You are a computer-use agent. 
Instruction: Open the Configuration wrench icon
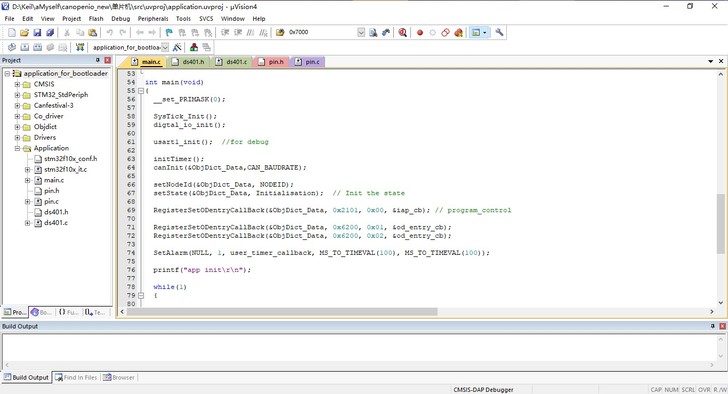point(499,32)
